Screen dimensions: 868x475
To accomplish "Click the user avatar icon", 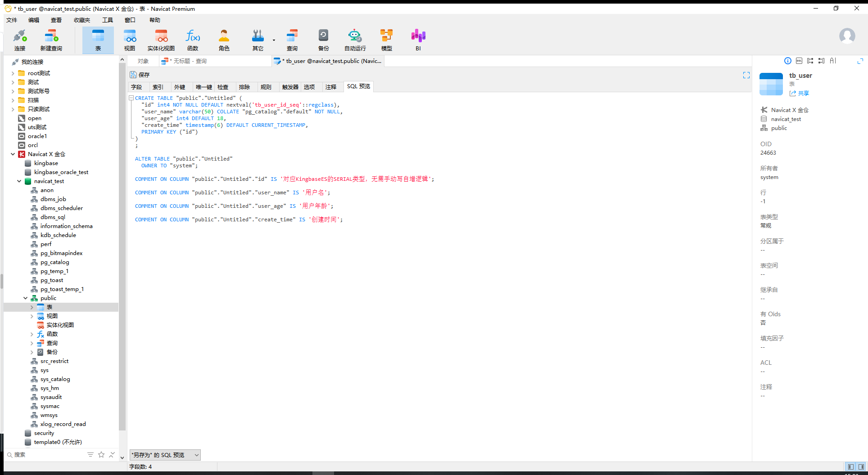I will coord(847,36).
